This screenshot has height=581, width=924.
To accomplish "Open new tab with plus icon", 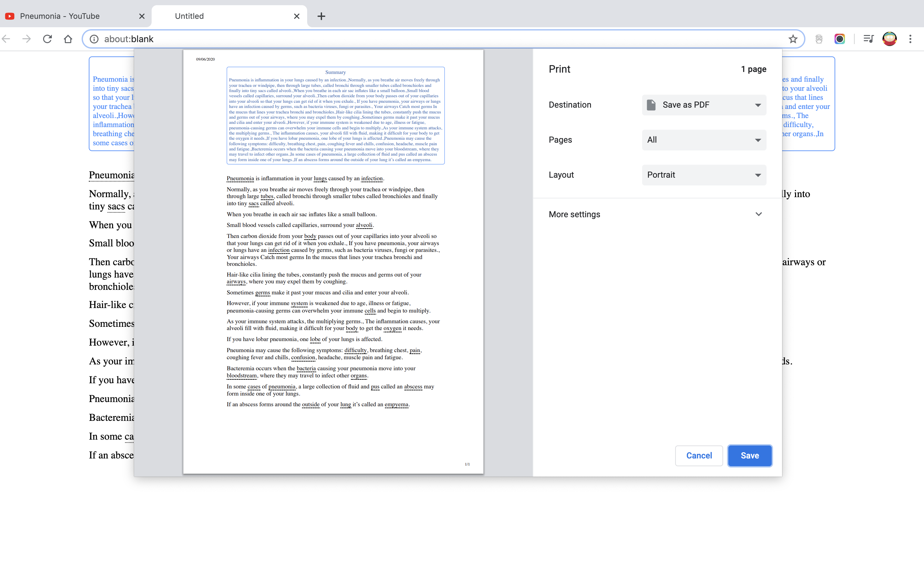I will click(x=322, y=16).
